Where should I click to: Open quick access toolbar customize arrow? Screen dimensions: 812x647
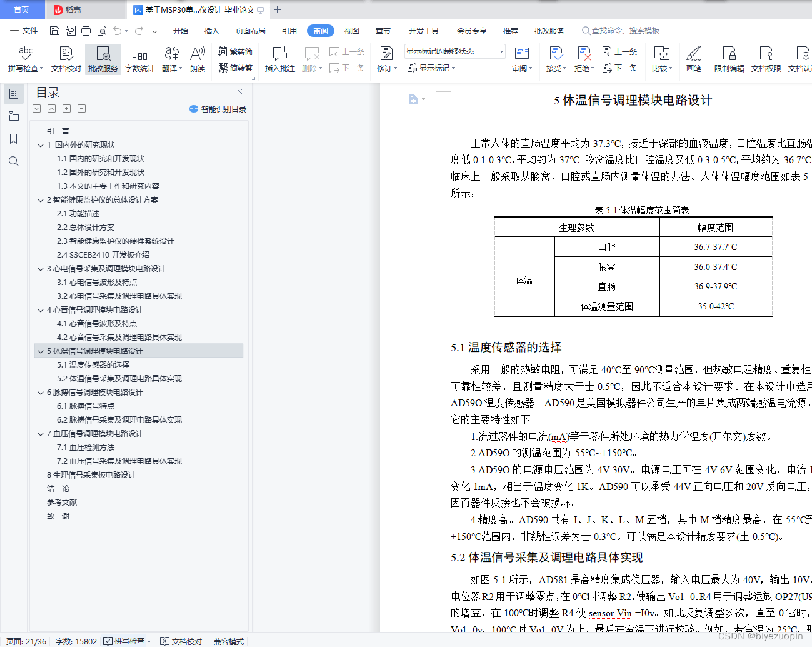(154, 31)
